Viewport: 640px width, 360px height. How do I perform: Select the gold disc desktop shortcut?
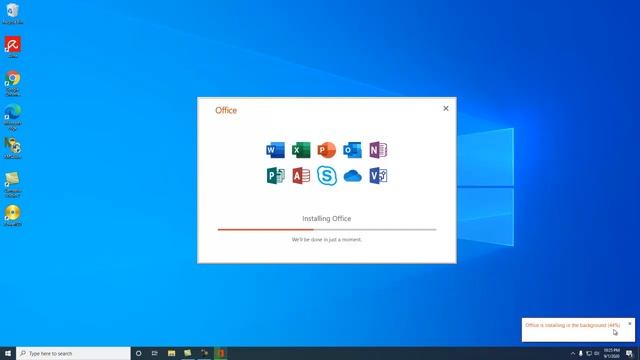pyautogui.click(x=13, y=216)
